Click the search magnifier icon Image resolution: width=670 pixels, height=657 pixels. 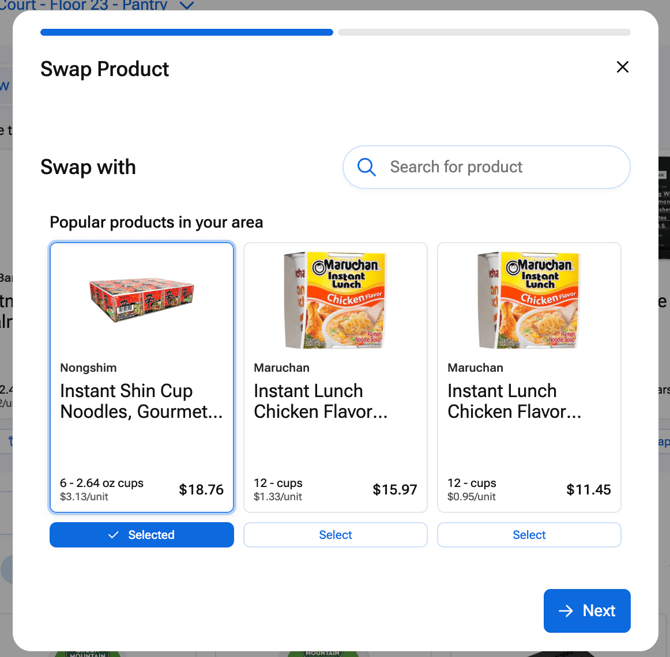point(367,167)
